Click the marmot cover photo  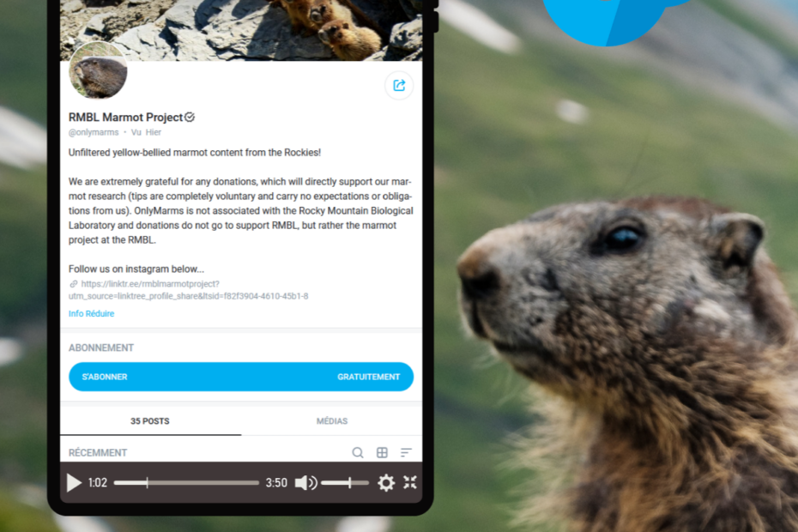241,30
